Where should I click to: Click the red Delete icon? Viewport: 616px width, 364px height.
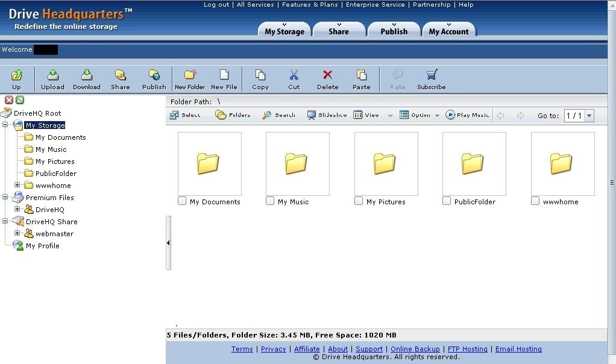tap(328, 75)
